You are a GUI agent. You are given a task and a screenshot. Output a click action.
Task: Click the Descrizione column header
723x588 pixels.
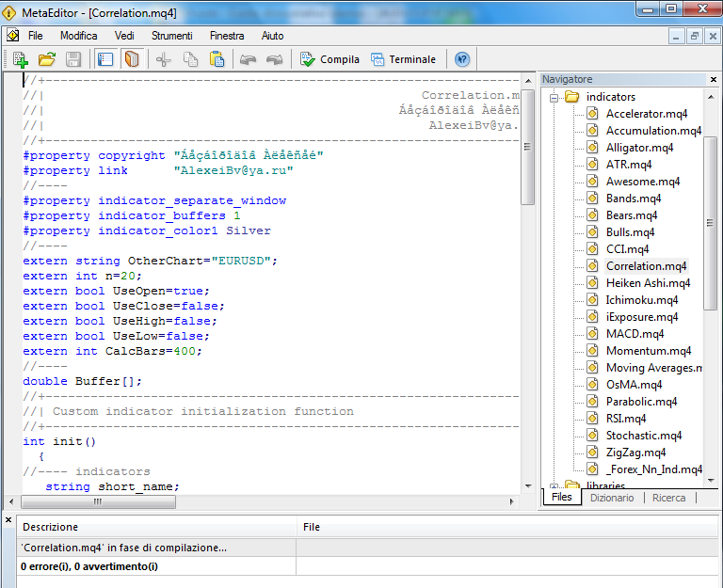click(157, 527)
